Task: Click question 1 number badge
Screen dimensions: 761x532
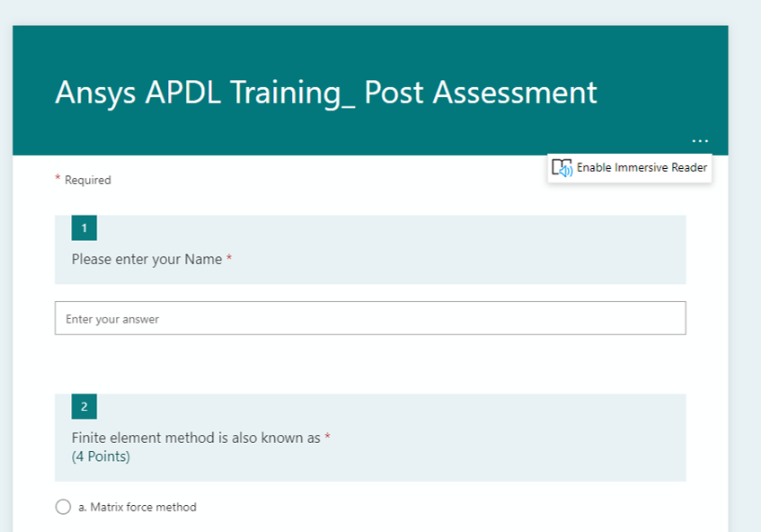Action: click(84, 227)
